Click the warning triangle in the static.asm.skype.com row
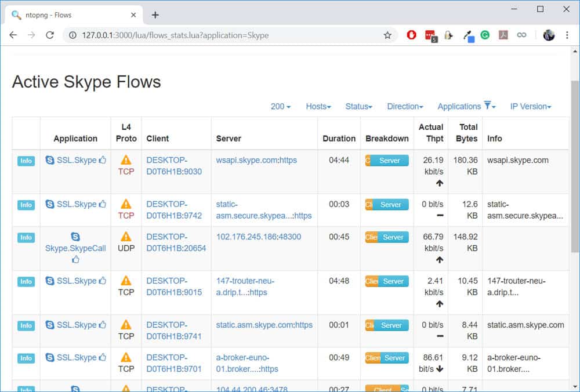This screenshot has width=580, height=392. (x=126, y=325)
